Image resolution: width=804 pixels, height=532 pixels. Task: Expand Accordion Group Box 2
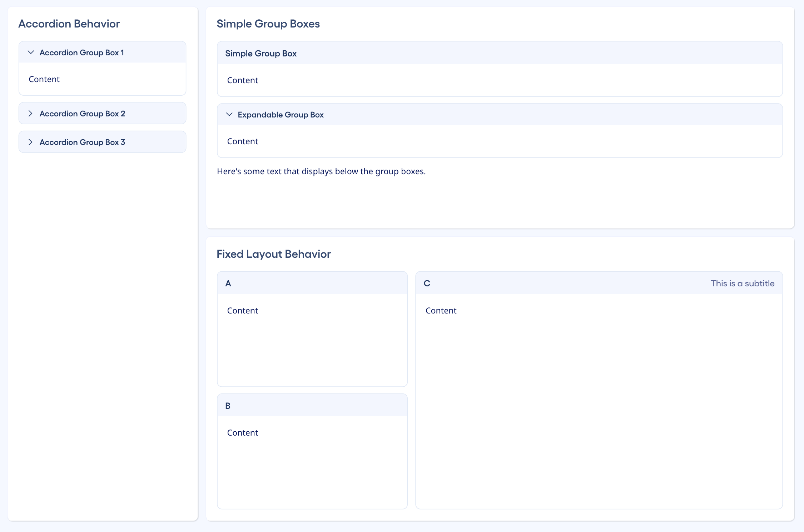point(82,113)
